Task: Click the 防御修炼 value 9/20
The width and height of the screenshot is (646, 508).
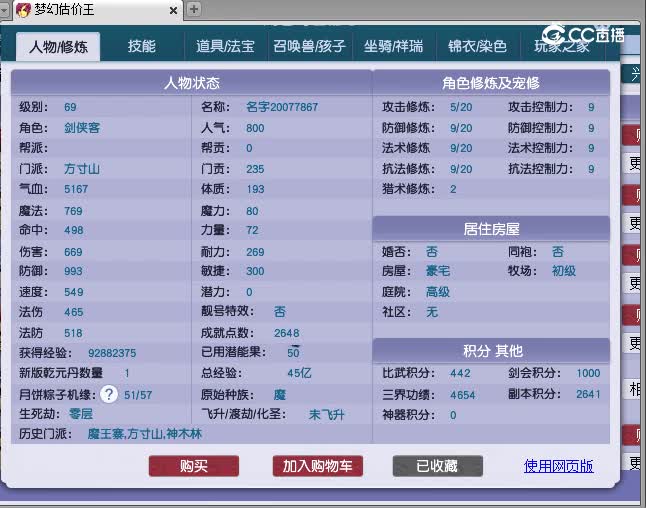Action: [x=461, y=128]
